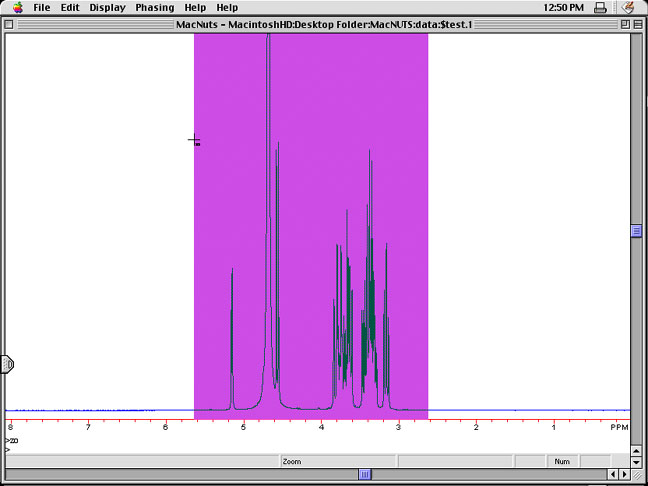
Task: Open the Phasing menu
Action: (x=155, y=7)
